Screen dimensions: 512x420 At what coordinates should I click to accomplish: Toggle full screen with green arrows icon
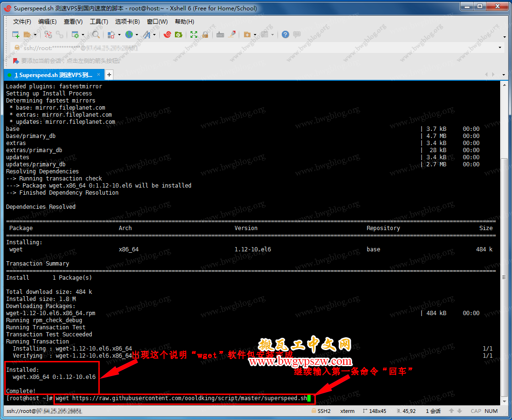pos(194,34)
